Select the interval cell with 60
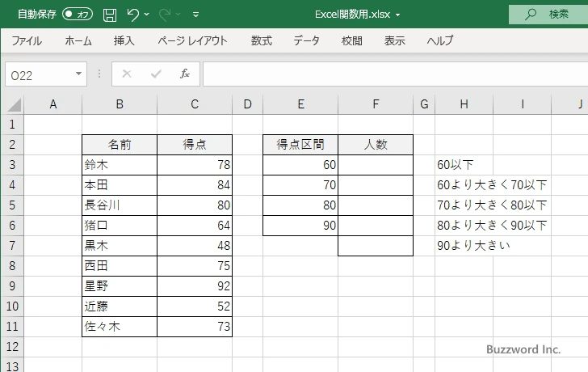The height and width of the screenshot is (372, 588). pos(300,165)
